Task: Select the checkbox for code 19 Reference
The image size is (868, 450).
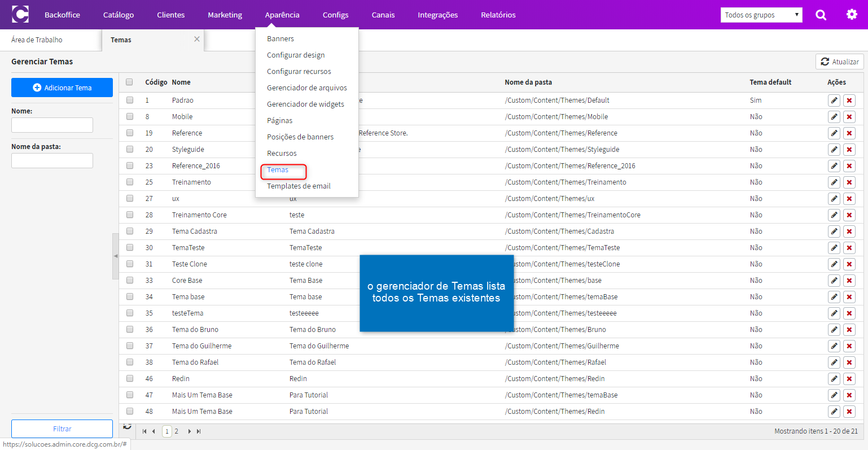Action: (130, 133)
